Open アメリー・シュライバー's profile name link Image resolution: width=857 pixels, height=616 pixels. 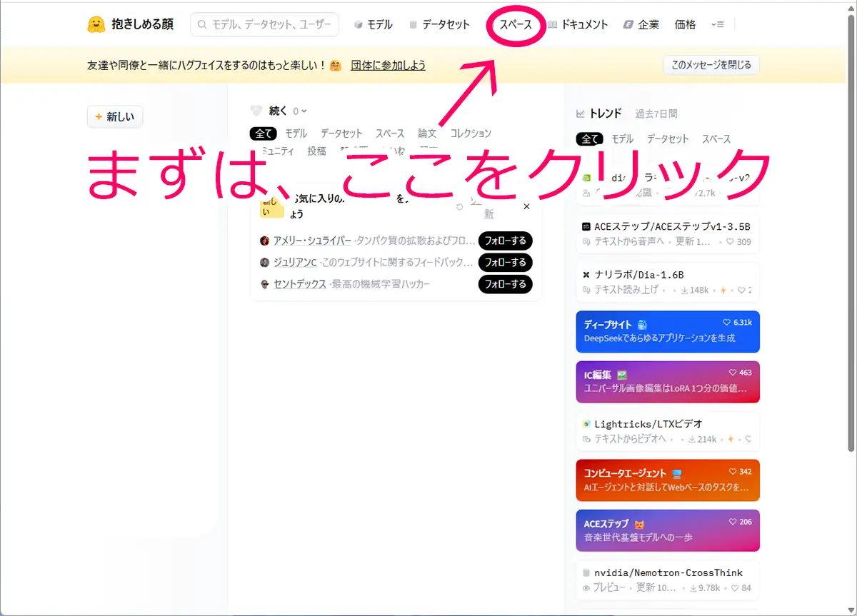312,241
